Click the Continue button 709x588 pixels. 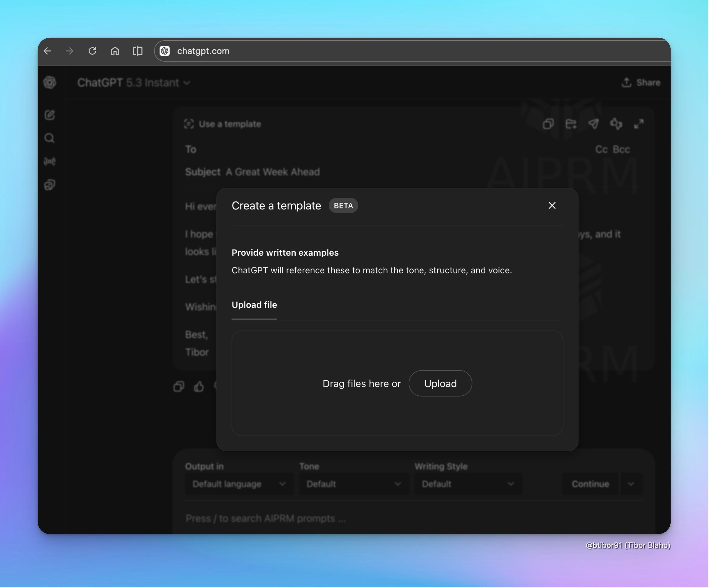[x=589, y=484]
